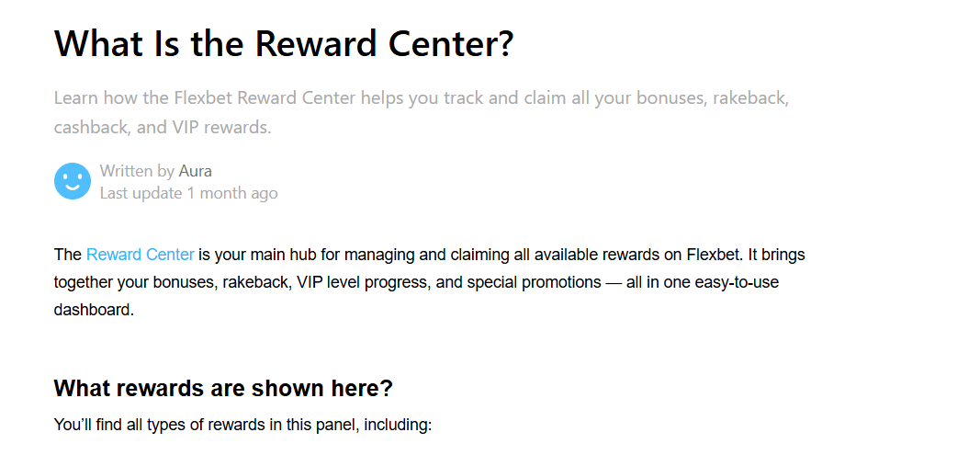Select the author name Aura
Screen dimensions: 980x455
coord(195,171)
